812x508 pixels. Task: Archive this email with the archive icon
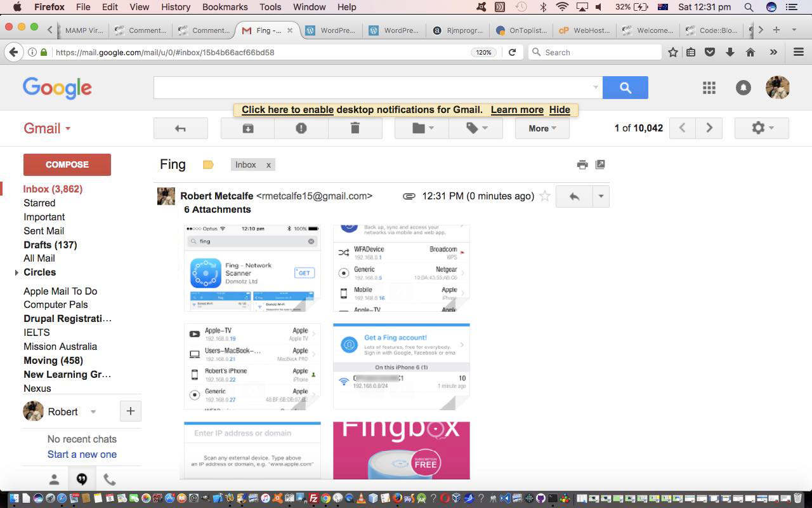point(248,128)
